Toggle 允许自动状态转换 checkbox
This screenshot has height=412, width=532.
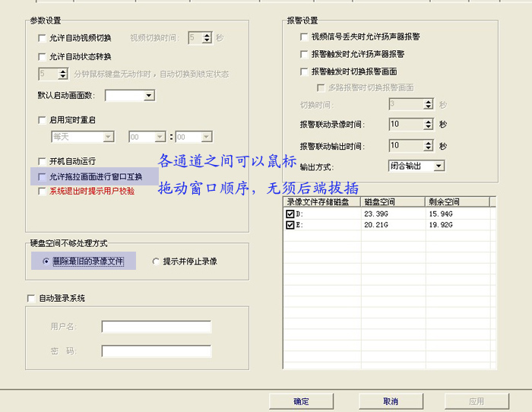tap(42, 56)
